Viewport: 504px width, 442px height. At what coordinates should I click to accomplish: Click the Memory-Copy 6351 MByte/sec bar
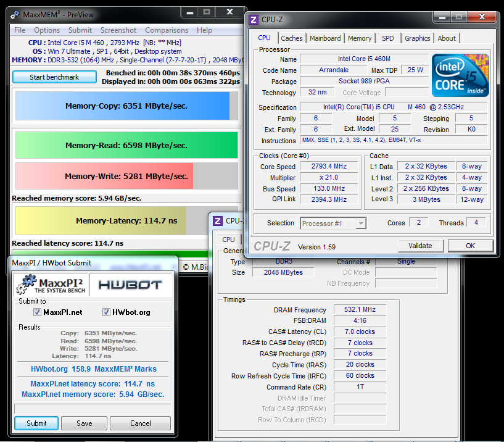click(126, 106)
